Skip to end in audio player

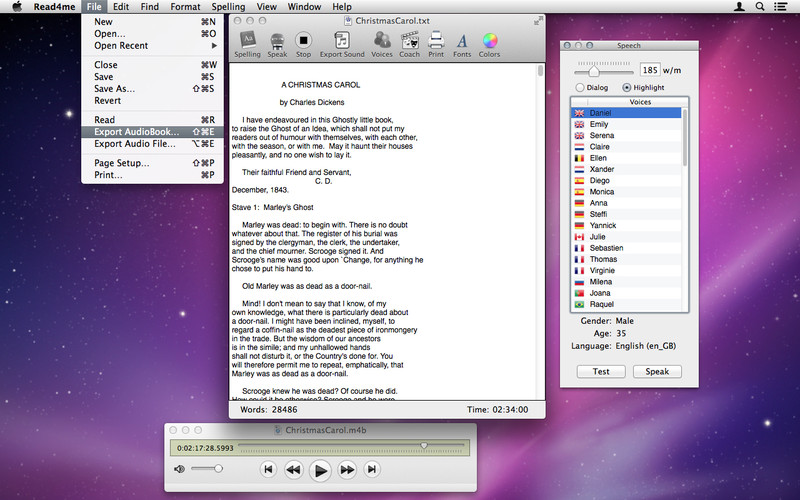pyautogui.click(x=372, y=469)
